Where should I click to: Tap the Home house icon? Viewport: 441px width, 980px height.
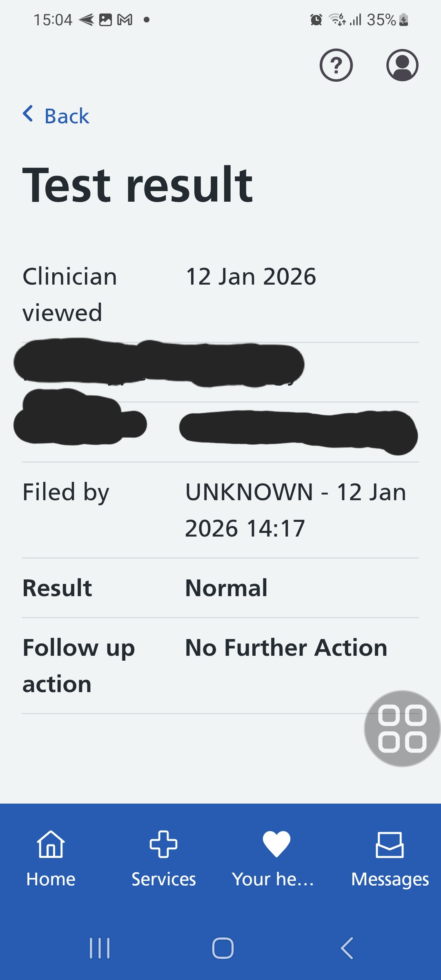[x=51, y=844]
